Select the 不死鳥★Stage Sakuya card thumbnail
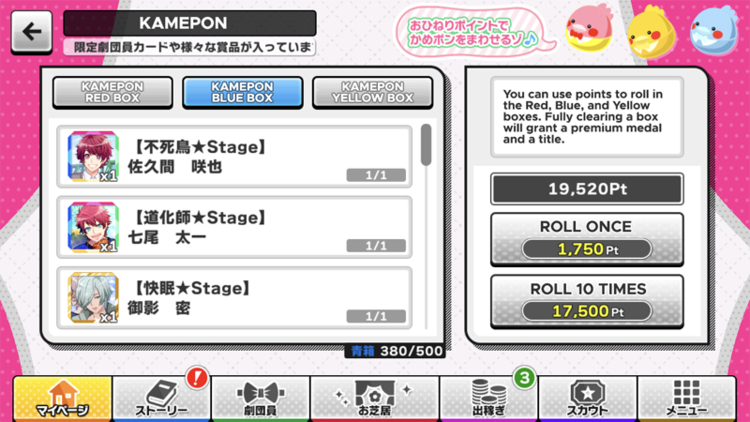 (x=93, y=157)
